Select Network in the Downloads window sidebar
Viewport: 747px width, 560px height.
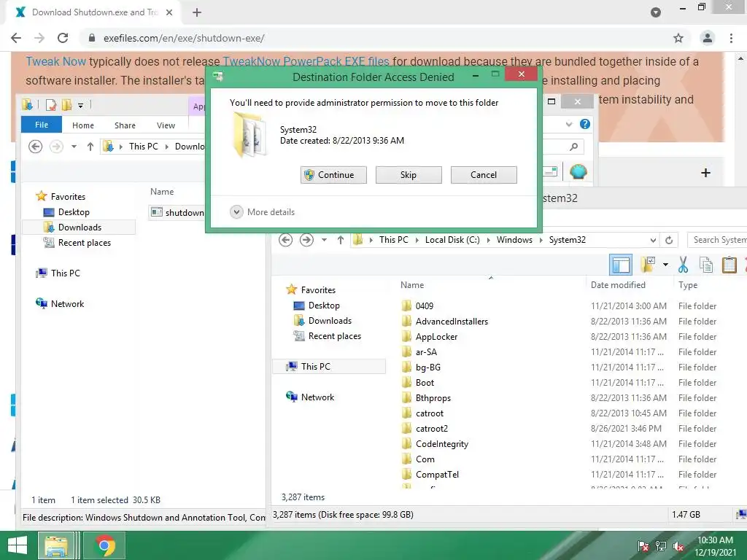pos(60,304)
